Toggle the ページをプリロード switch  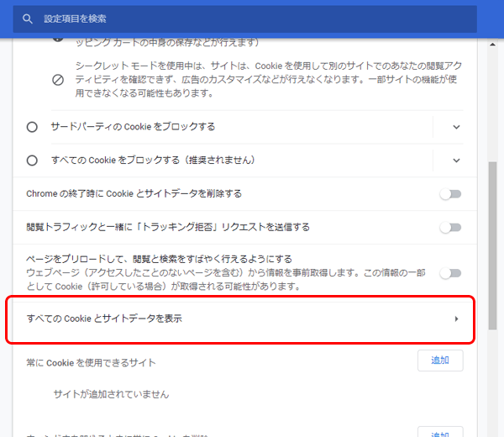point(451,273)
